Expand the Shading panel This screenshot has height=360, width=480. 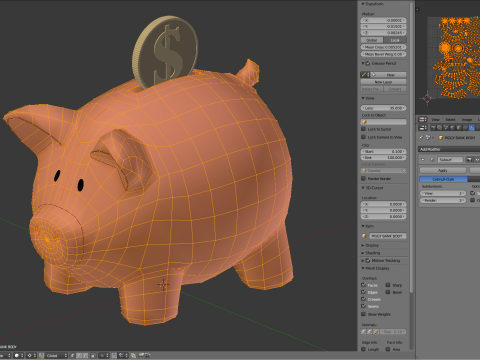(x=363, y=253)
